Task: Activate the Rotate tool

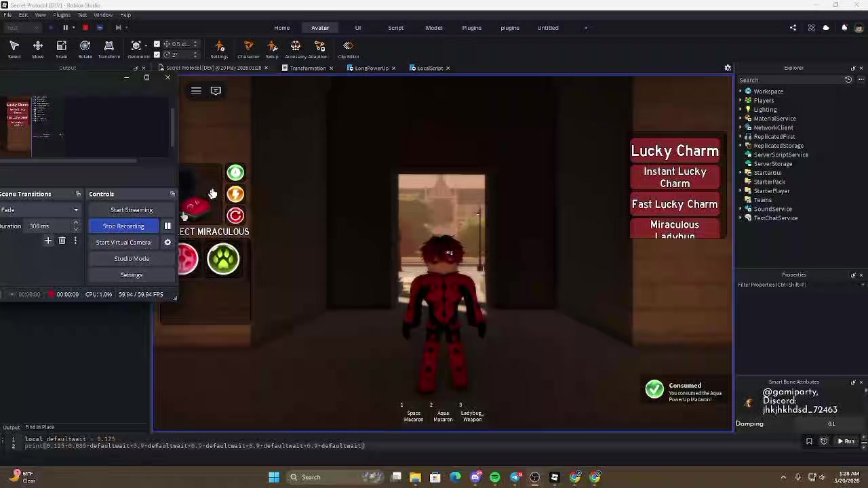Action: 85,49
